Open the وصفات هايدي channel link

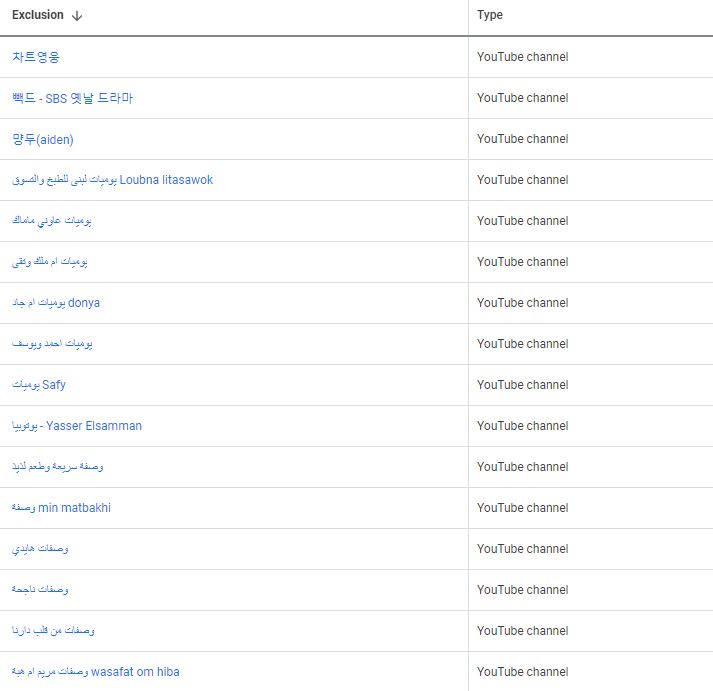(40, 549)
